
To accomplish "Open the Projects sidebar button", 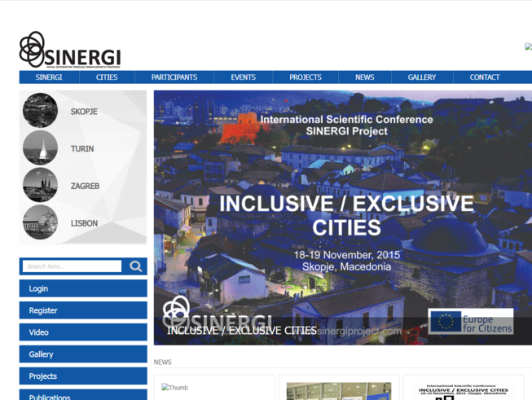I will tap(83, 376).
